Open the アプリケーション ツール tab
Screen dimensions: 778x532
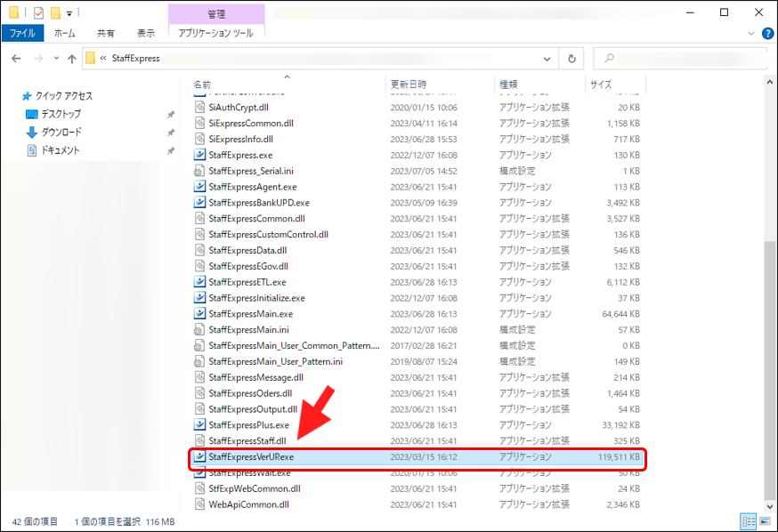pyautogui.click(x=215, y=33)
